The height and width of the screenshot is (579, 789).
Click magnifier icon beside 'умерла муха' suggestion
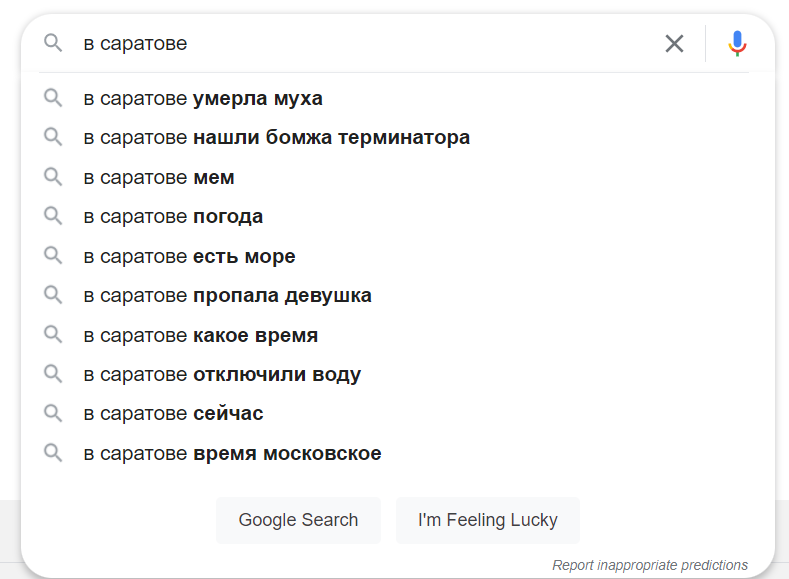click(53, 98)
